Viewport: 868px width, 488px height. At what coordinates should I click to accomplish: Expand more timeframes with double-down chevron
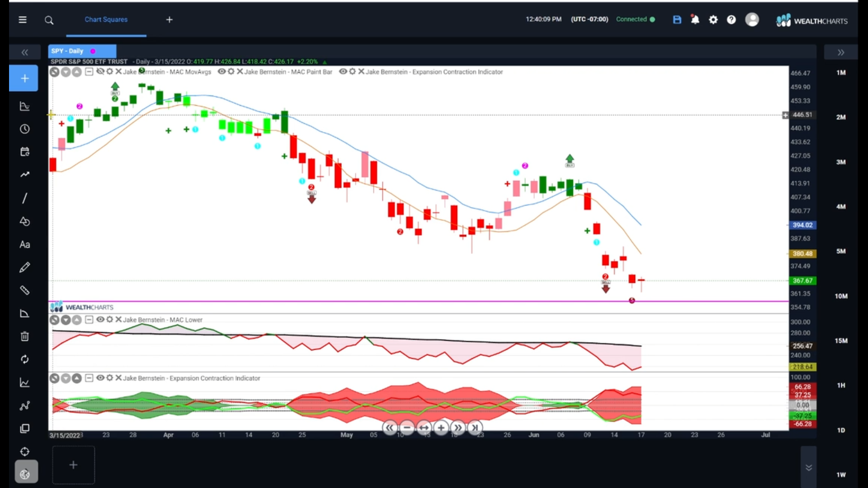click(809, 468)
